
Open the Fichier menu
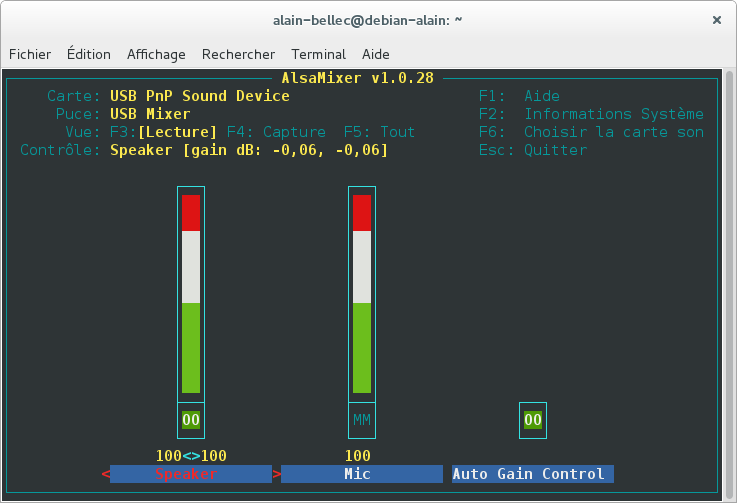coord(30,55)
